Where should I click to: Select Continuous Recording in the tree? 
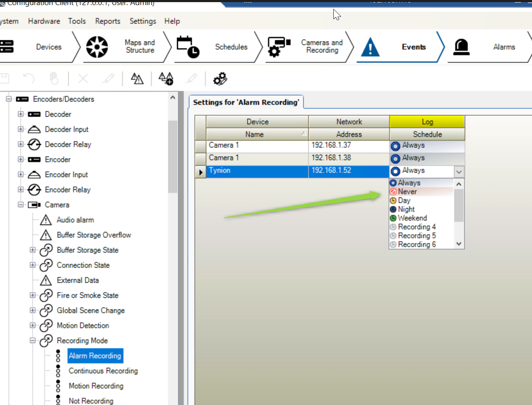coord(103,371)
